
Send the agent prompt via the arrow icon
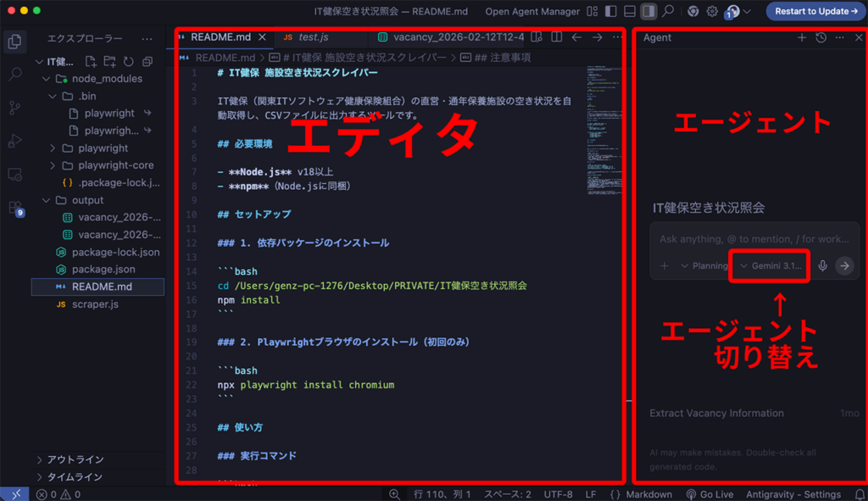(x=844, y=265)
